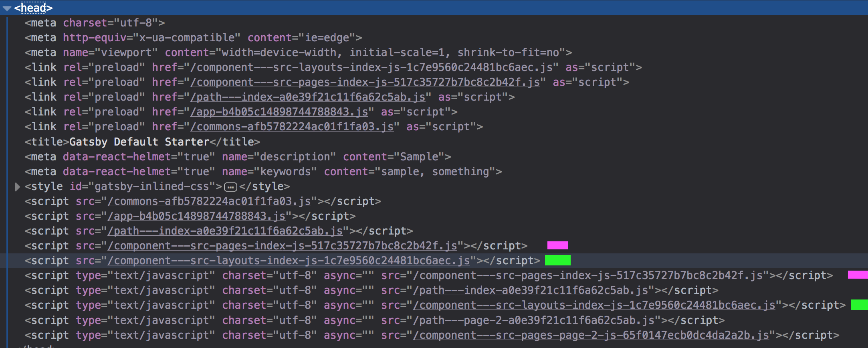Open the ellipsis badge inside the style element

click(x=230, y=187)
